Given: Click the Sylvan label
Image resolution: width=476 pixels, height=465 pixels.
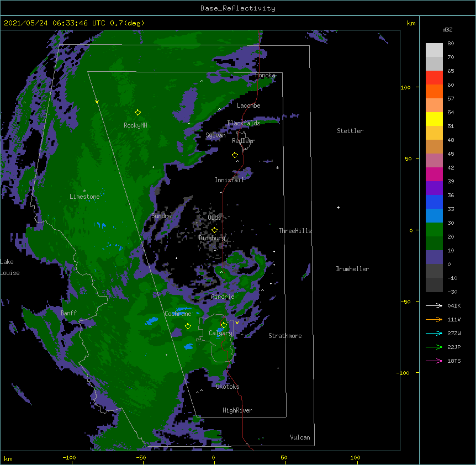Looking at the screenshot, I should (215, 135).
